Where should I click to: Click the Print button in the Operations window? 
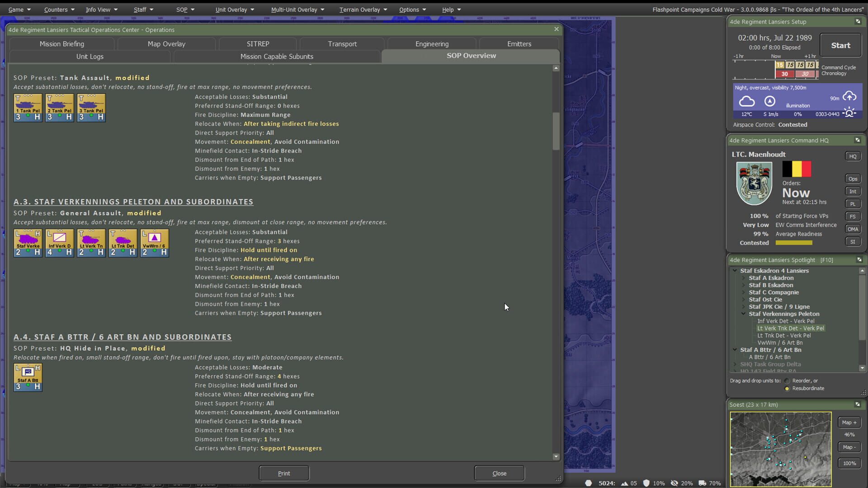(x=284, y=473)
